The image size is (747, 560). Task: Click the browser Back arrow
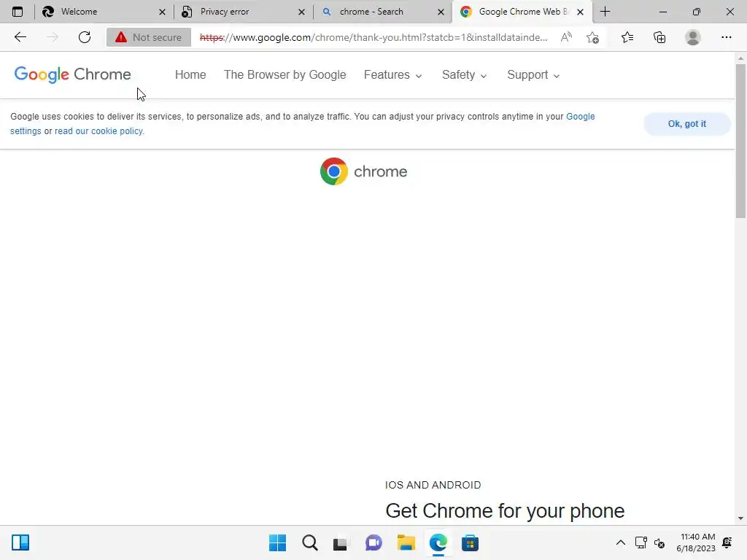(x=20, y=37)
